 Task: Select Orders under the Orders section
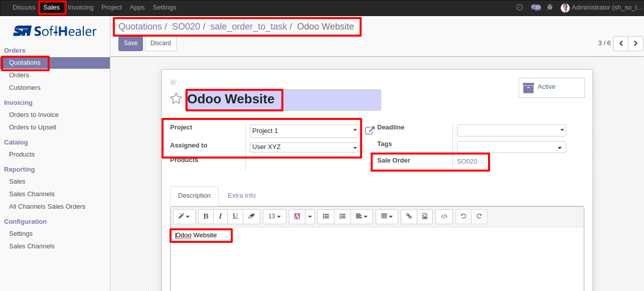click(19, 75)
